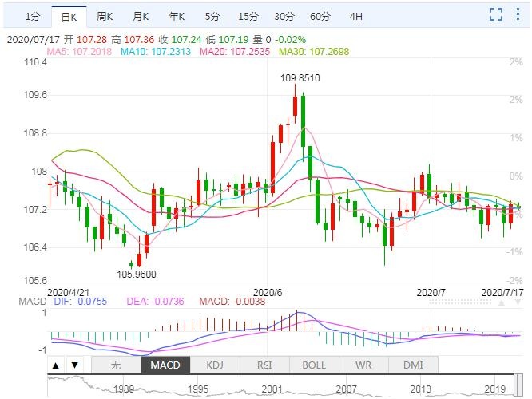This screenshot has height=399, width=532.
Task: Click the up arrow below MACD panel
Action: pyautogui.click(x=56, y=365)
